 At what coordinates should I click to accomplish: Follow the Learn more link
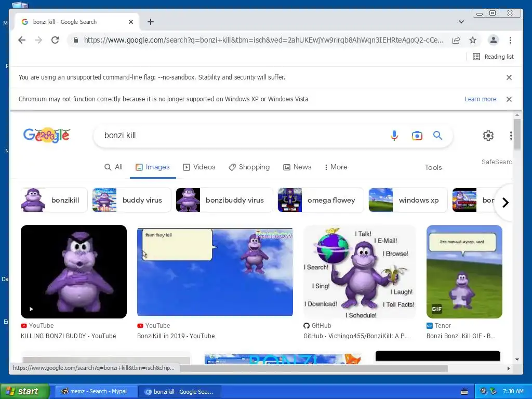coord(481,99)
